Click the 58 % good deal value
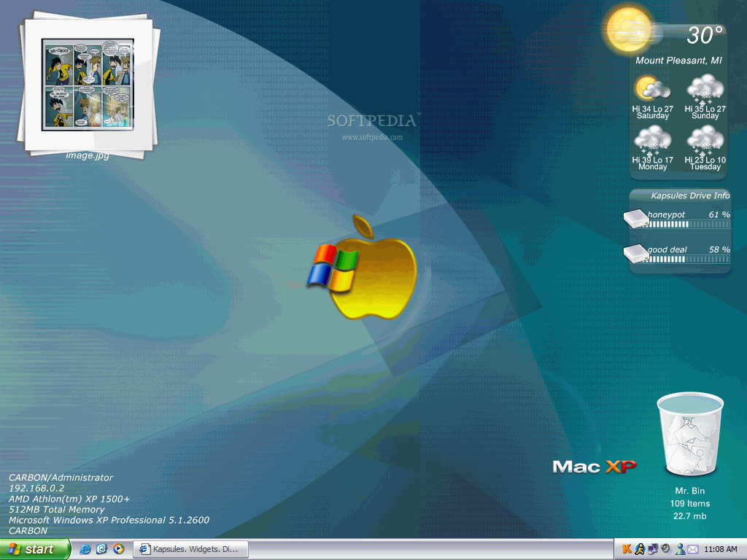Viewport: 747px width, 560px height. 719,249
